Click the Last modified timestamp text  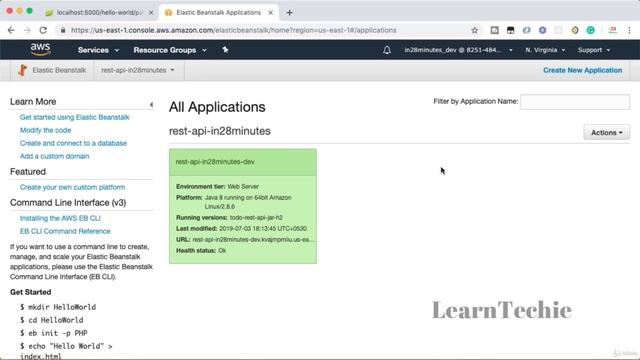[263, 229]
